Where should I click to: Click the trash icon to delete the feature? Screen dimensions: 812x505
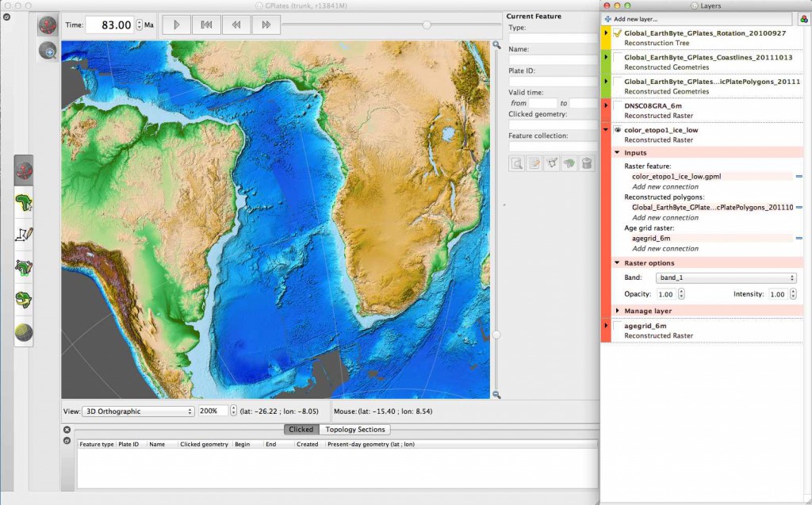click(585, 163)
